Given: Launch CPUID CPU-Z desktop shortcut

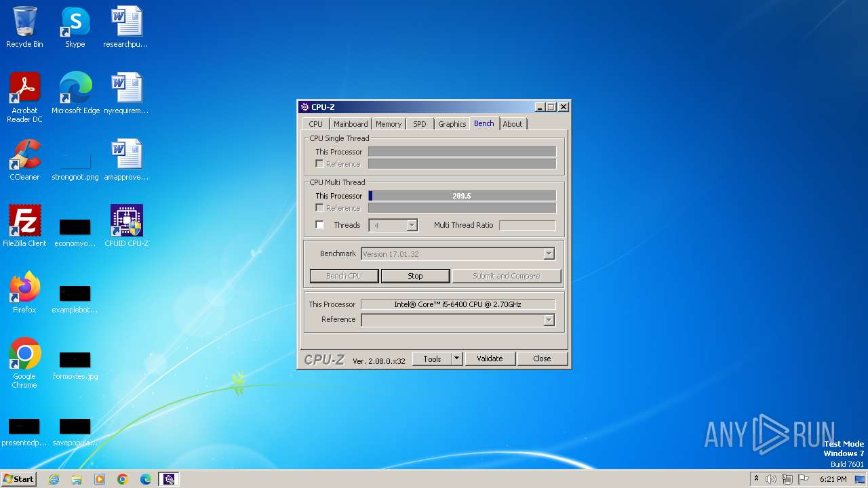Looking at the screenshot, I should [x=126, y=226].
